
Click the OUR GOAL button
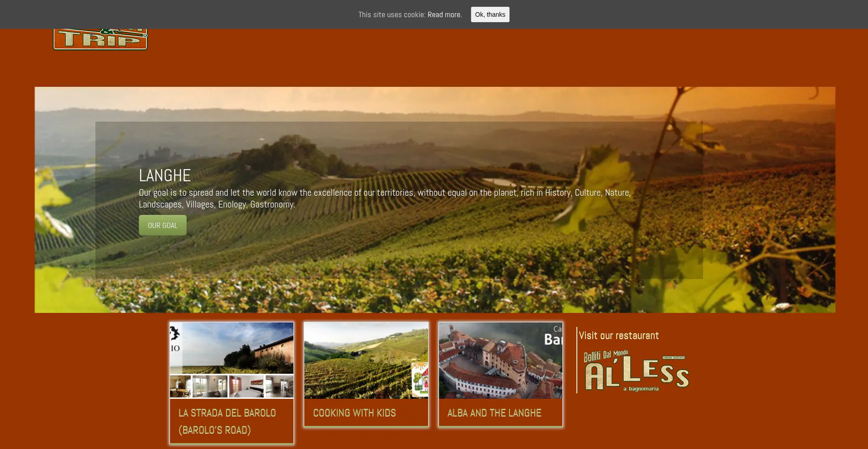[x=163, y=225]
